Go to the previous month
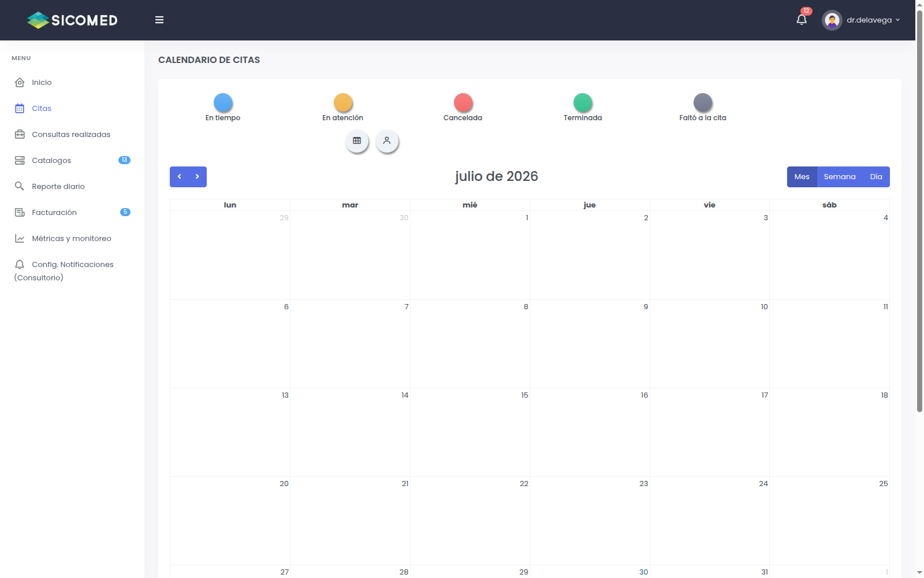924x578 pixels. [179, 177]
